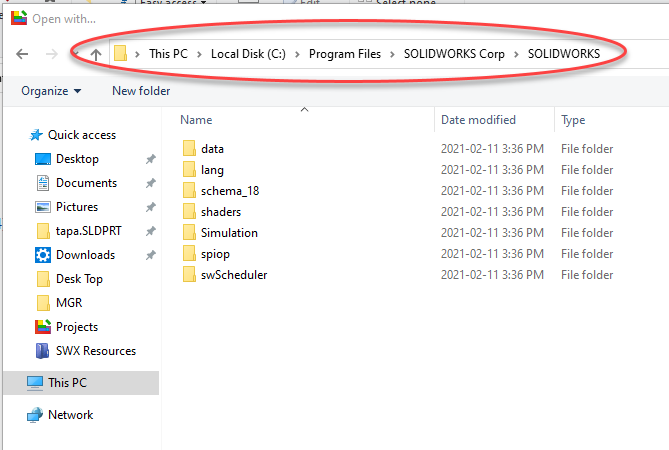Select the schema_18 folder icon

point(189,191)
